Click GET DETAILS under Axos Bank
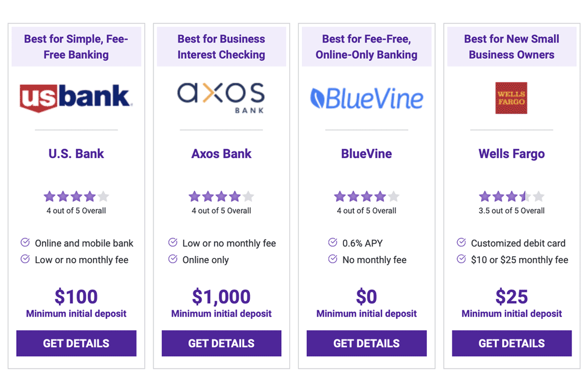Screen dimensions: 588x392 click(x=221, y=343)
